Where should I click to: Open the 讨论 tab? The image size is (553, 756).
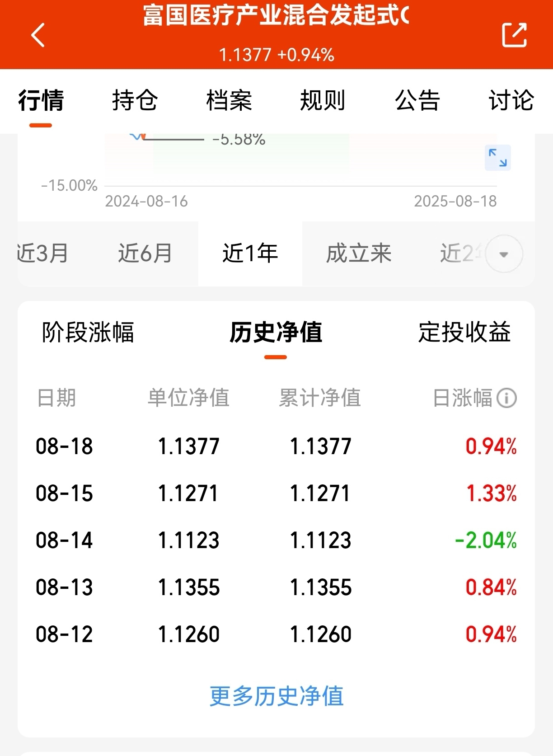point(511,100)
